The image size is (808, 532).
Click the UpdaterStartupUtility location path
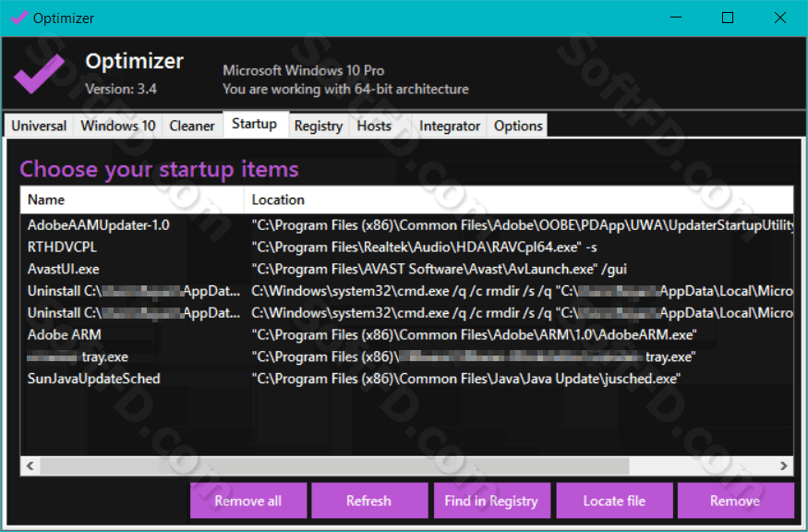click(x=522, y=225)
